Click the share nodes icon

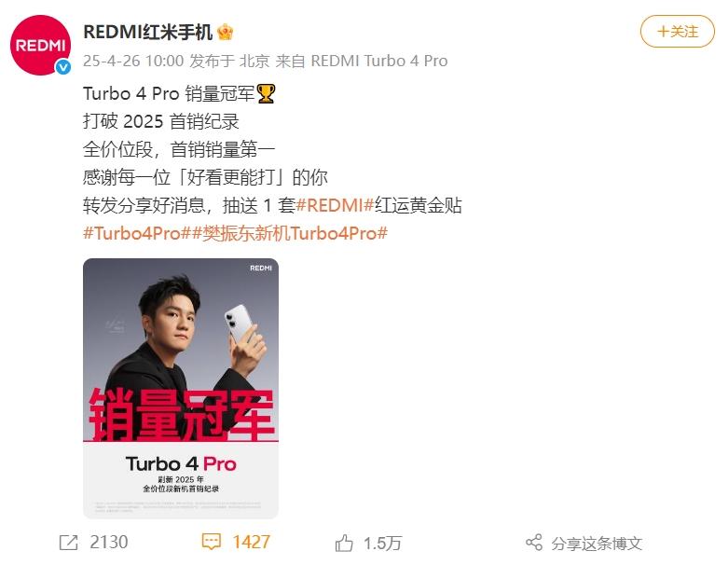(534, 543)
